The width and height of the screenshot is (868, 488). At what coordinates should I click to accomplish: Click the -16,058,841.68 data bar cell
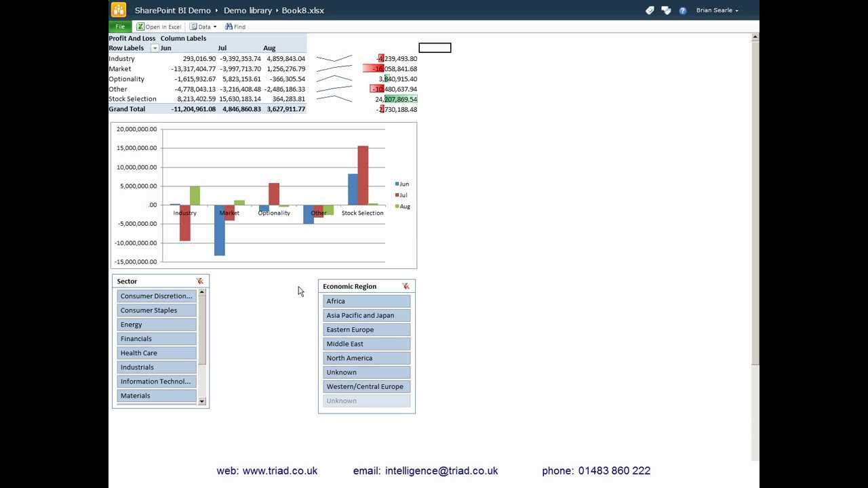coord(390,69)
